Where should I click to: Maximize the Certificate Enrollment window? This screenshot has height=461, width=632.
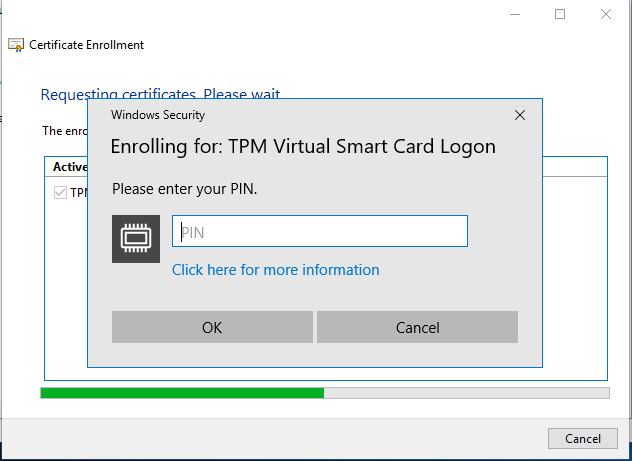click(x=560, y=15)
